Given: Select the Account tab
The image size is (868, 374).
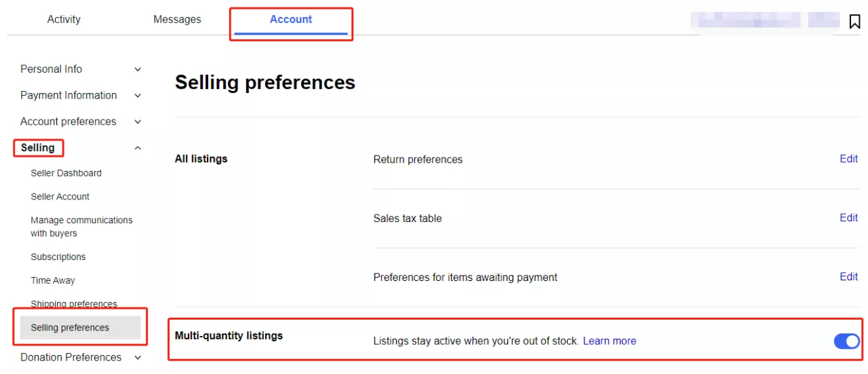Looking at the screenshot, I should coord(291,20).
